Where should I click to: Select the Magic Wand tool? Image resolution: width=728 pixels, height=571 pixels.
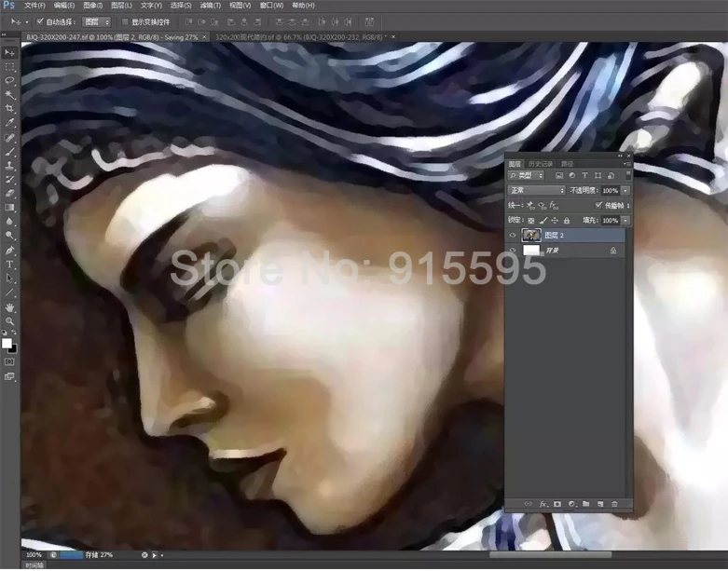[9, 95]
